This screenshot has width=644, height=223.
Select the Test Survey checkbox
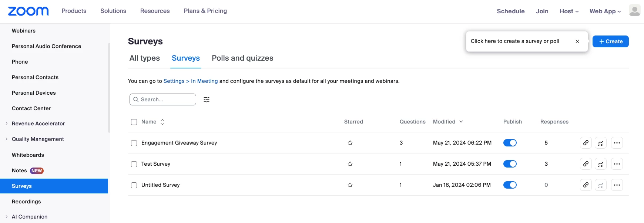[x=134, y=164]
